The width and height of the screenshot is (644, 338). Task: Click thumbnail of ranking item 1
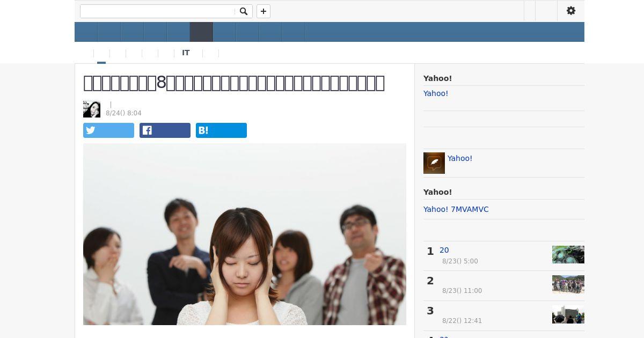pos(568,254)
